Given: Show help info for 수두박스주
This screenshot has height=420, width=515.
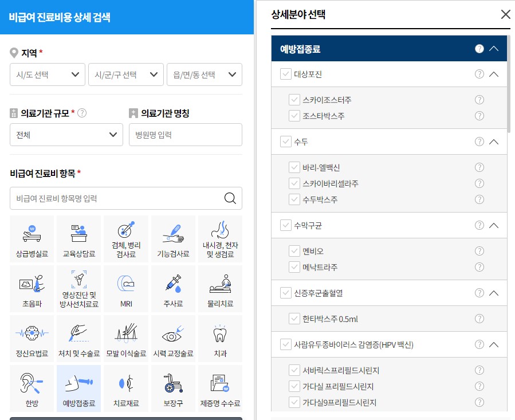Looking at the screenshot, I should pos(479,199).
